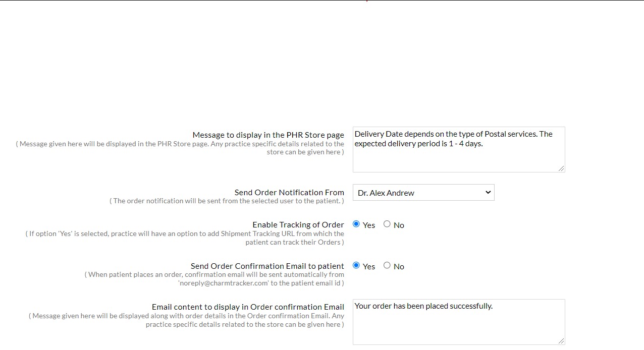Click the 'Send Order Confirmation Email to patient' label
Screen dimensions: 644x350
point(267,266)
